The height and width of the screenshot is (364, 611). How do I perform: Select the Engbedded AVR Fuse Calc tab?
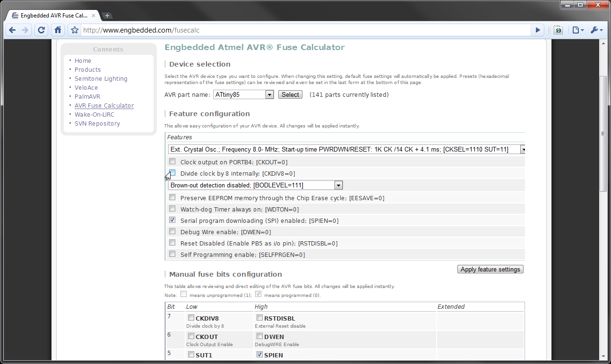(x=53, y=16)
